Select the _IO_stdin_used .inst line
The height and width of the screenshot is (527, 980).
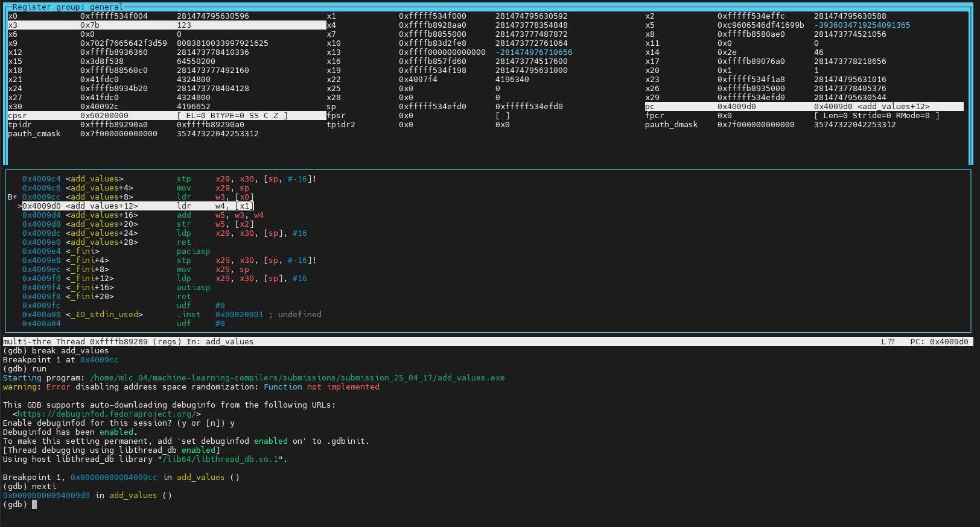(172, 315)
